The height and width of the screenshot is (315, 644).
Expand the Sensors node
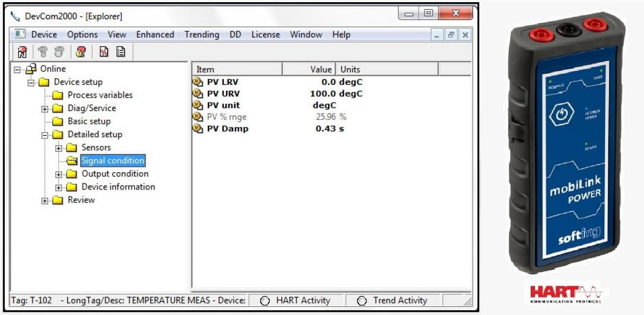[x=59, y=148]
